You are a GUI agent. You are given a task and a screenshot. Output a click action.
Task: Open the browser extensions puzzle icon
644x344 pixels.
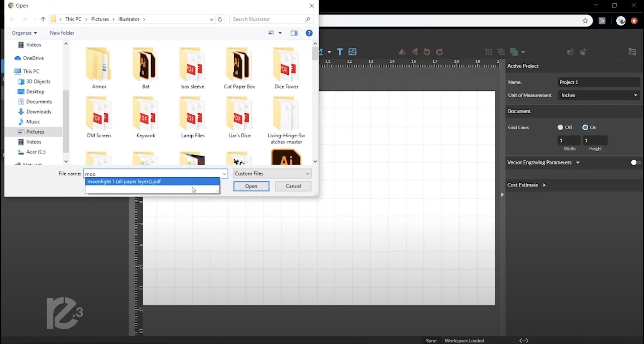coord(602,20)
